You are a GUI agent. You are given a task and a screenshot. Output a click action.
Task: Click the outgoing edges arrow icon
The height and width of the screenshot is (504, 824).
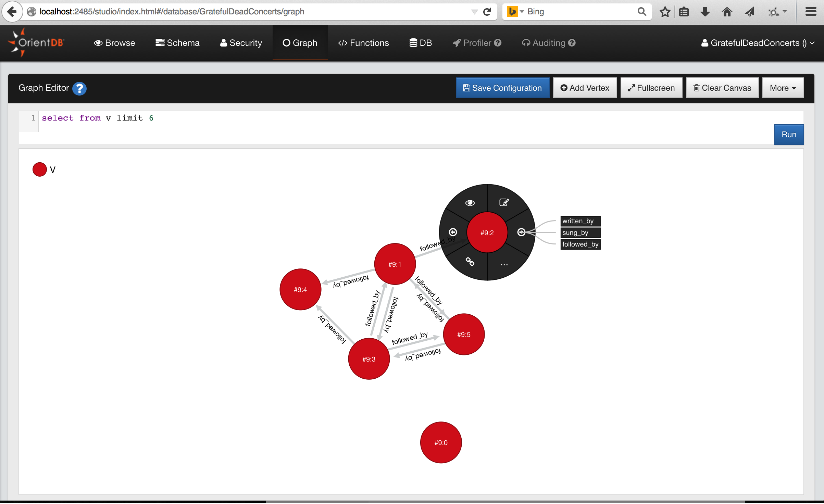tap(521, 232)
